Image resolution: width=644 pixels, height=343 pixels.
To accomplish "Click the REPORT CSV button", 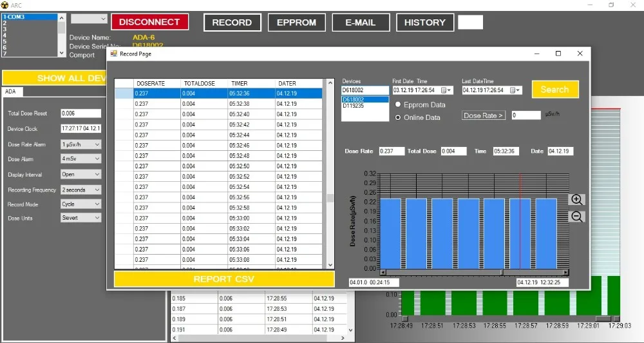I will pos(224,279).
